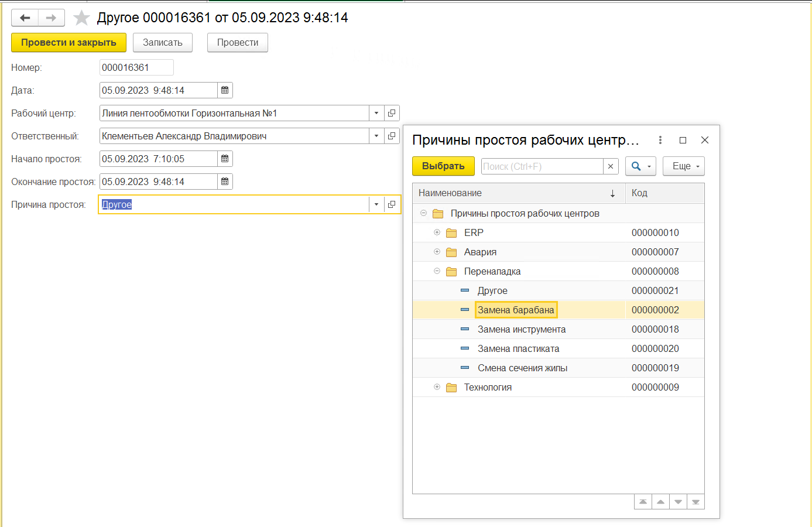Open linked Ответственный record icon

pyautogui.click(x=392, y=136)
